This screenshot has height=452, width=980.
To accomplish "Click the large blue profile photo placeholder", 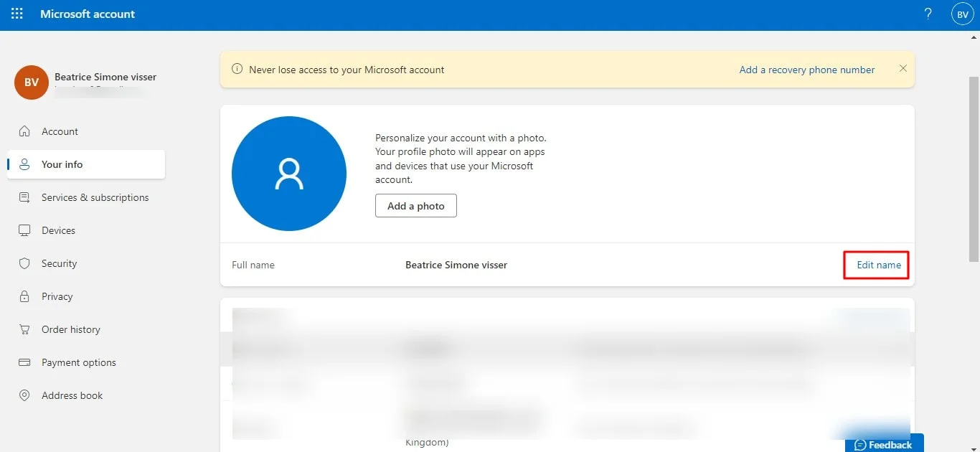I will 289,174.
